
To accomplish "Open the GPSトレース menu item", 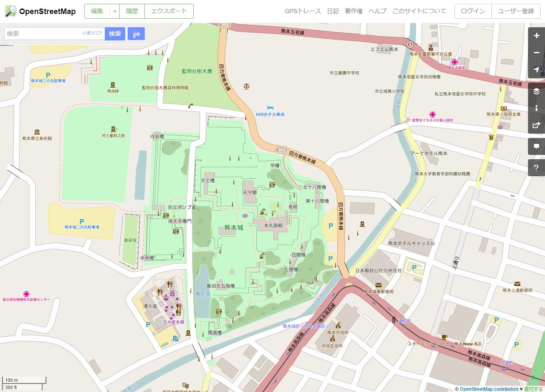I will (303, 11).
